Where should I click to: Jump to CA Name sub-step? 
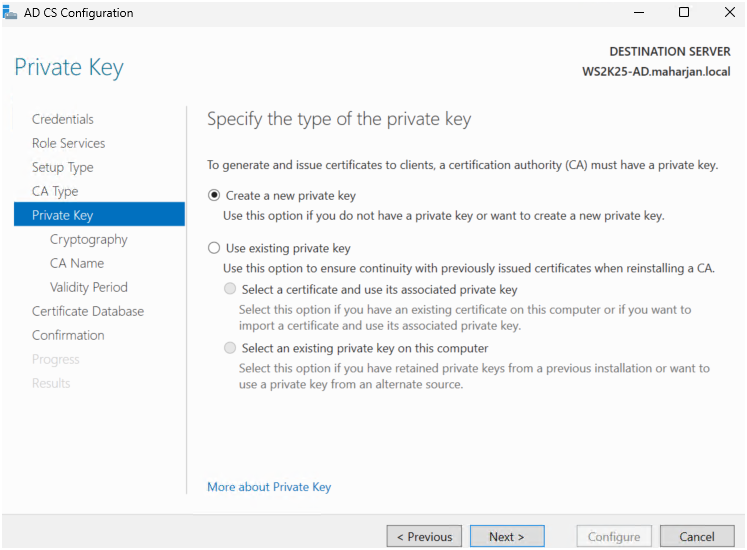pyautogui.click(x=77, y=263)
